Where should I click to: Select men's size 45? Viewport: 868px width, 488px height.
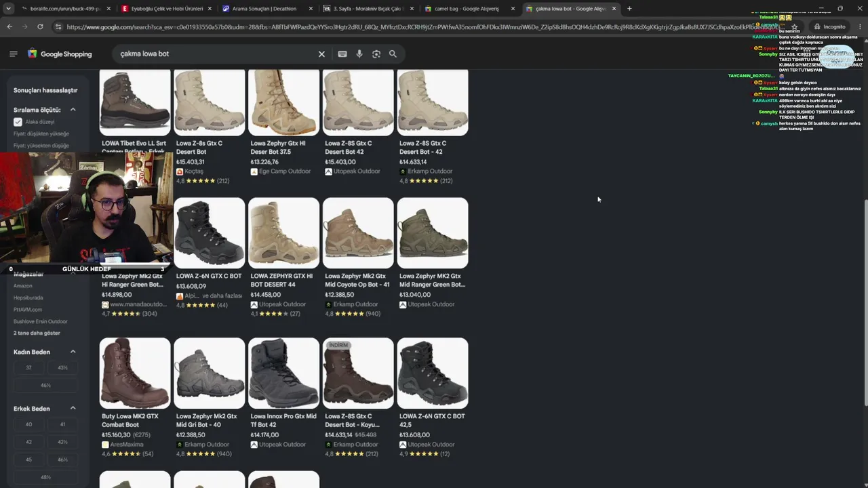point(28,459)
